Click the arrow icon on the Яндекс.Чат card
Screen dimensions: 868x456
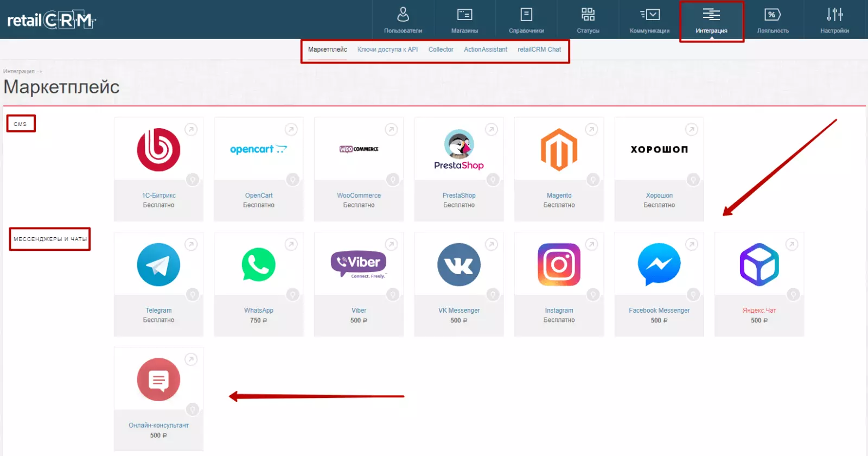coord(792,245)
